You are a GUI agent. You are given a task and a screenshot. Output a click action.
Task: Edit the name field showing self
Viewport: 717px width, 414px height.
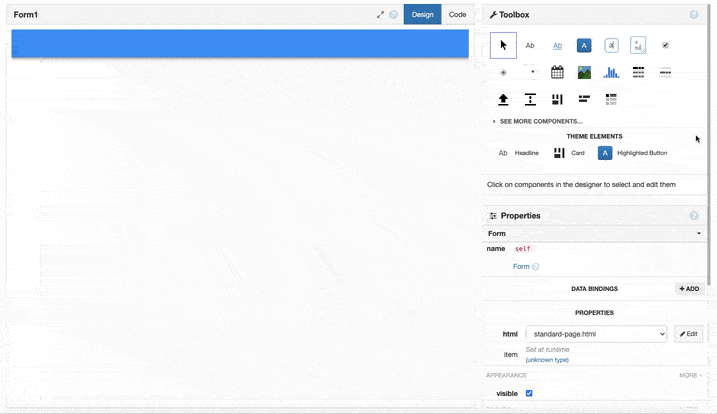click(523, 249)
